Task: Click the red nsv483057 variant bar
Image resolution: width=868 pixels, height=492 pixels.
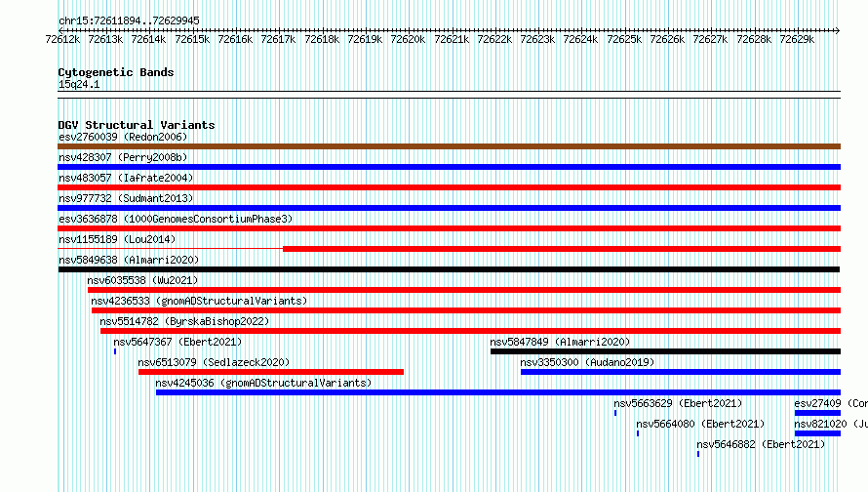Action: 449,187
